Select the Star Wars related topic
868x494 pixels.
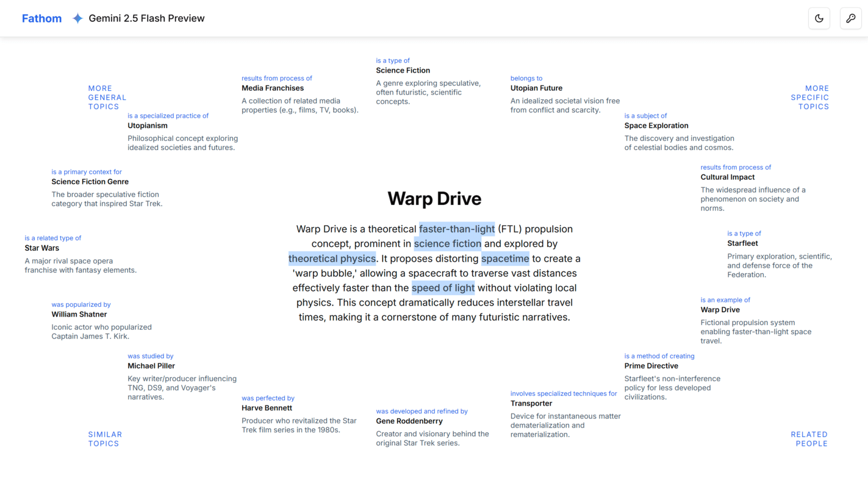pyautogui.click(x=42, y=248)
